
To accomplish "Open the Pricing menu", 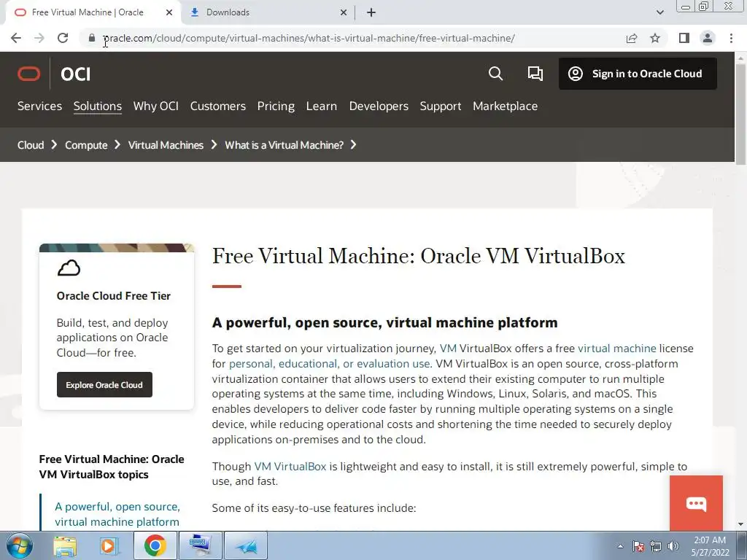I will (276, 106).
